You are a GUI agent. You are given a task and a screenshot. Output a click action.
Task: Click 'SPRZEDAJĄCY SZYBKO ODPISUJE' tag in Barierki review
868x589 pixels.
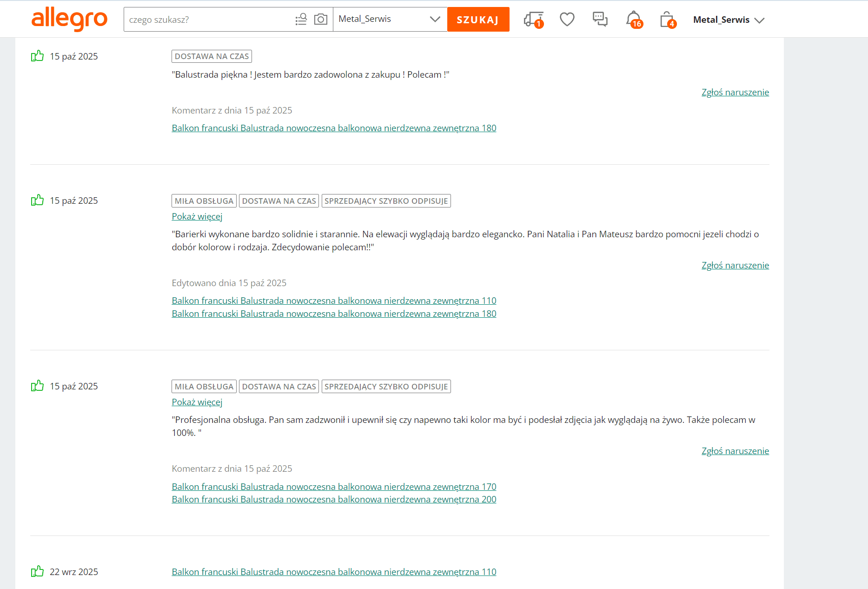[386, 201]
